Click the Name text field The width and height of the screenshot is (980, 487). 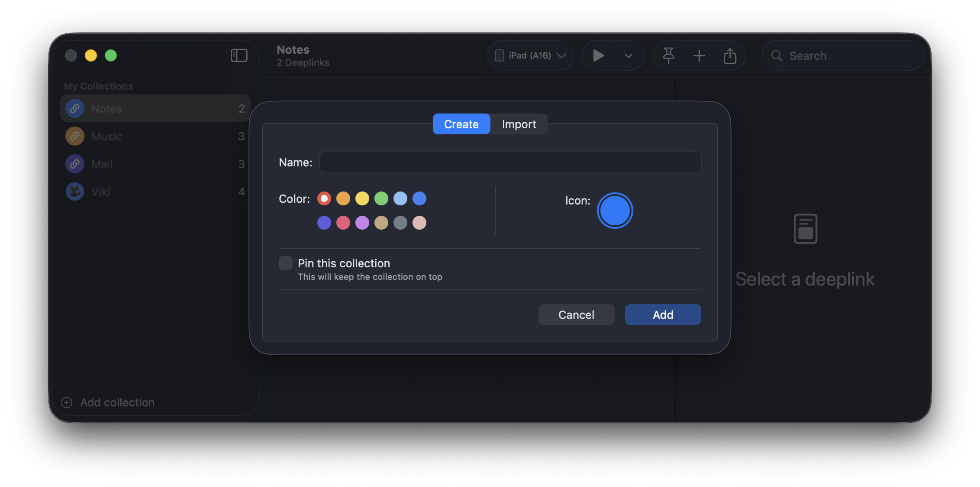[x=510, y=162]
